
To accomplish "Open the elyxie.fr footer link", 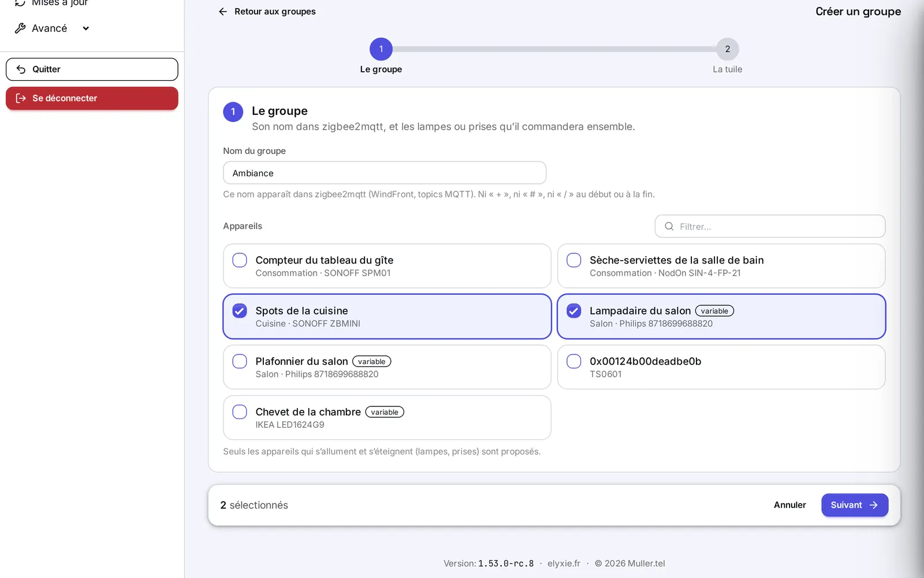I will click(564, 564).
